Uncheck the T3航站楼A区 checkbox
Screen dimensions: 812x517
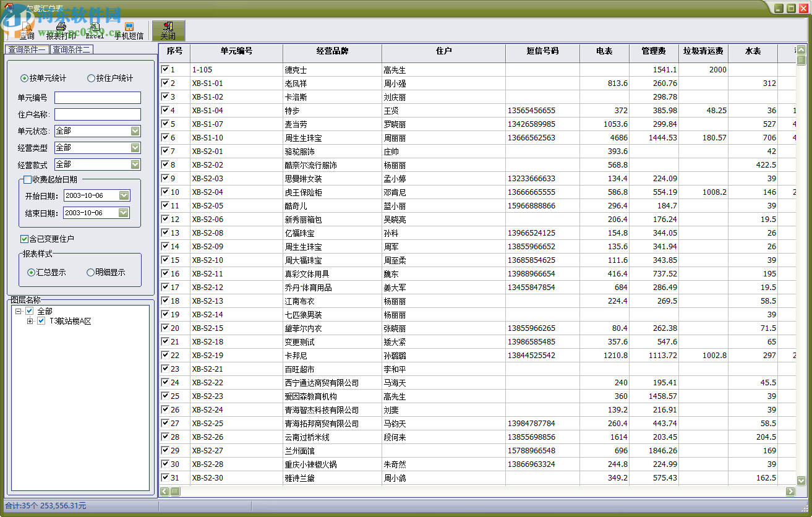(x=41, y=321)
